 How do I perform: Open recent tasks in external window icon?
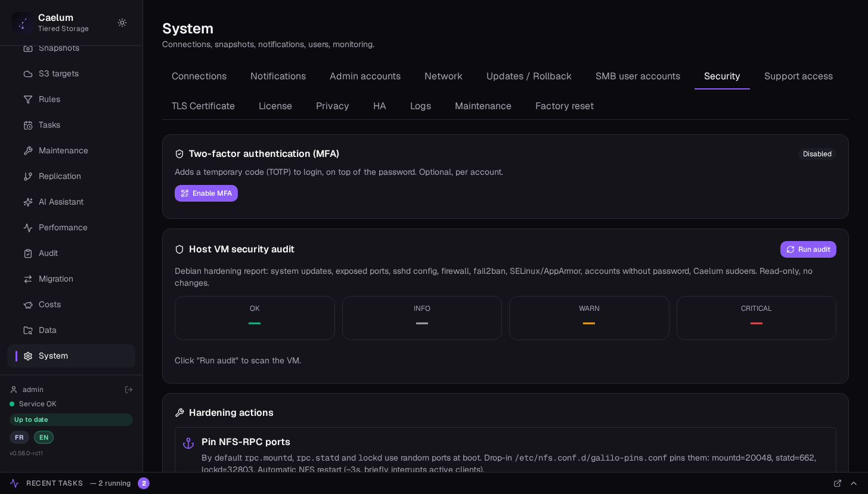(838, 483)
